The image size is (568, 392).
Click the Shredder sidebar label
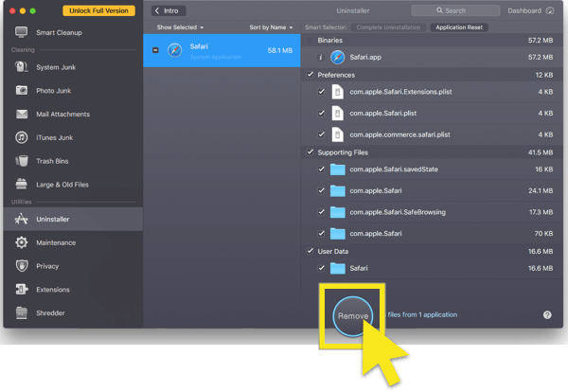tap(50, 313)
